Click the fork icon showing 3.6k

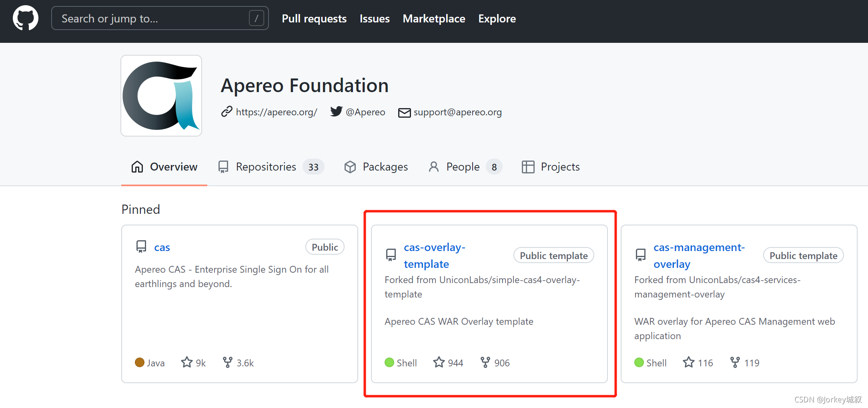(228, 362)
